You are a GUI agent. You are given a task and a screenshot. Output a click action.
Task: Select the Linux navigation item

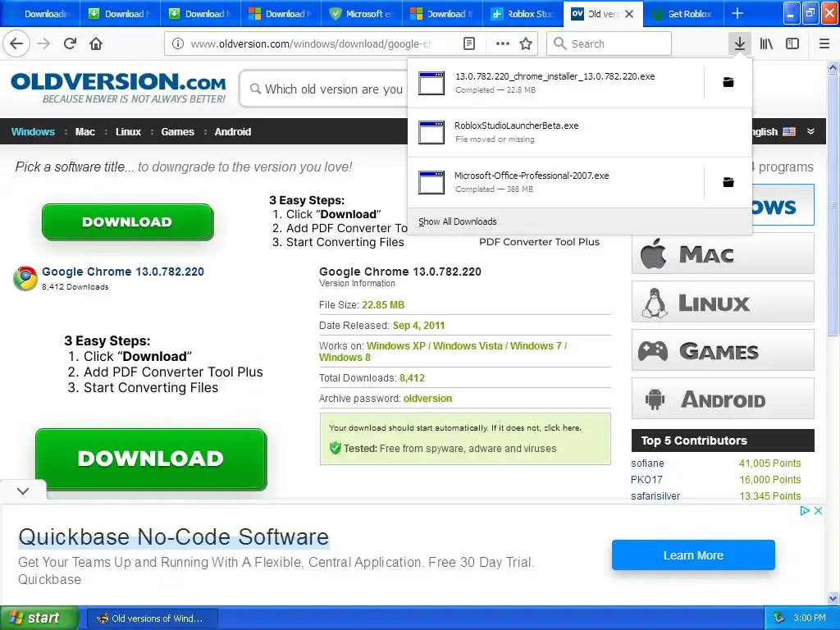(128, 132)
